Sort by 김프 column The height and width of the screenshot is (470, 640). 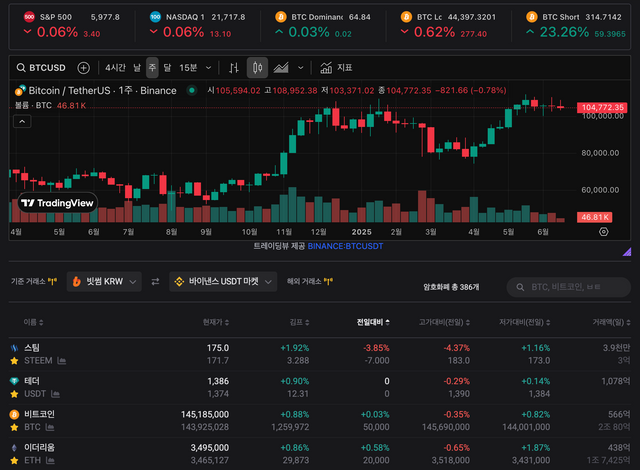click(x=300, y=322)
